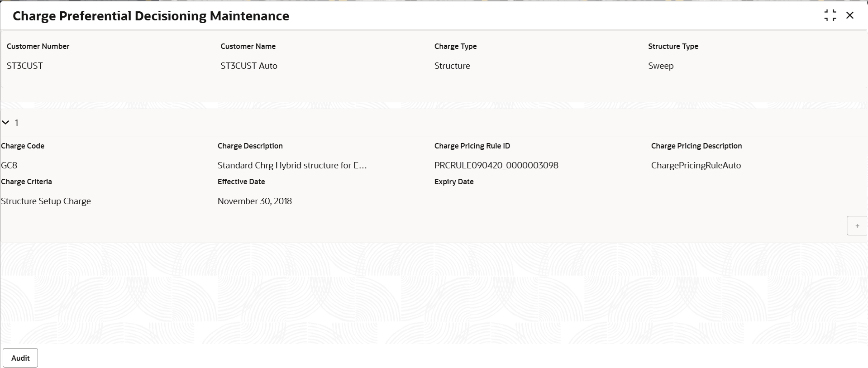Select the Sweep structure type value
868x368 pixels.
[661, 66]
